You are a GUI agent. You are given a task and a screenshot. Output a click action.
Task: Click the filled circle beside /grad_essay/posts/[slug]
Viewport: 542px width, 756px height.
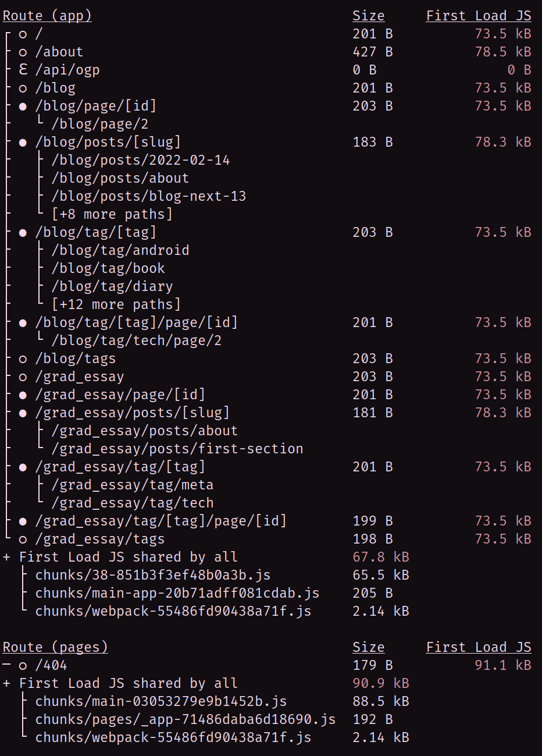(x=23, y=413)
